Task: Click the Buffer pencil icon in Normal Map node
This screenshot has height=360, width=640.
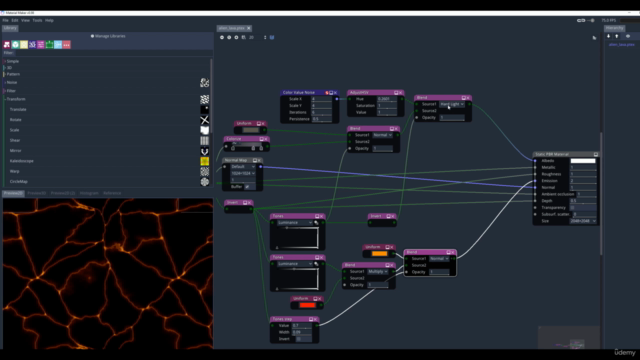Action: click(247, 187)
